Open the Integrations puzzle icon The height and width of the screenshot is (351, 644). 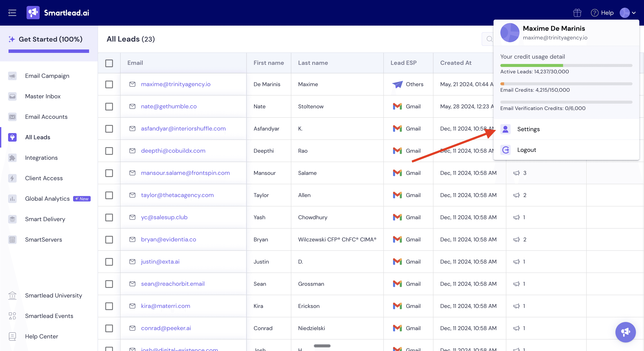[x=12, y=158]
